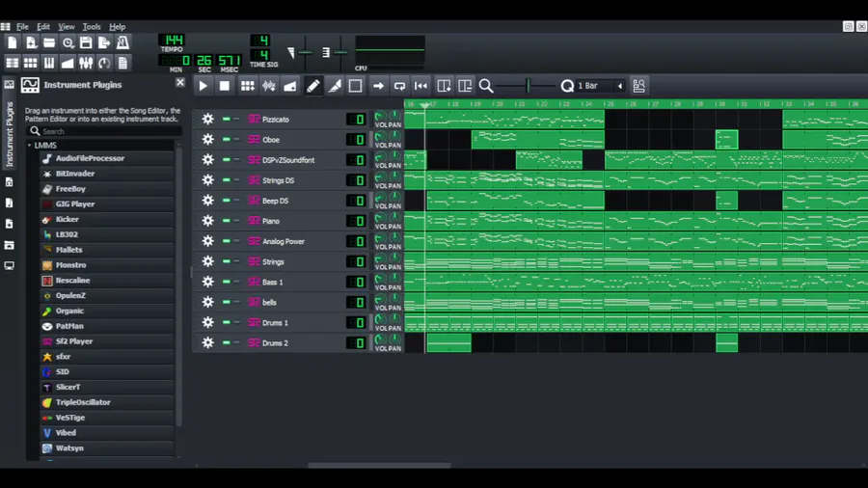Open the 1 Bar snap size dropdown

click(x=600, y=86)
